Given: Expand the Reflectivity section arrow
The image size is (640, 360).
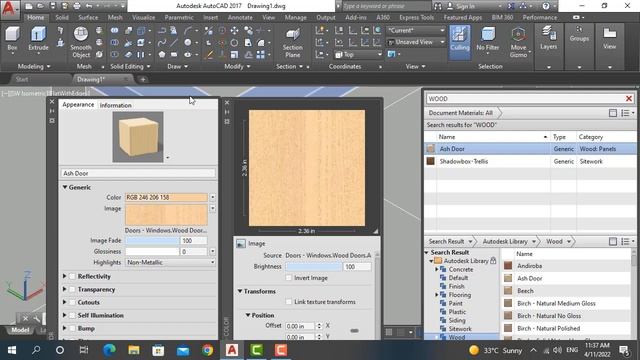Looking at the screenshot, I should [64, 276].
